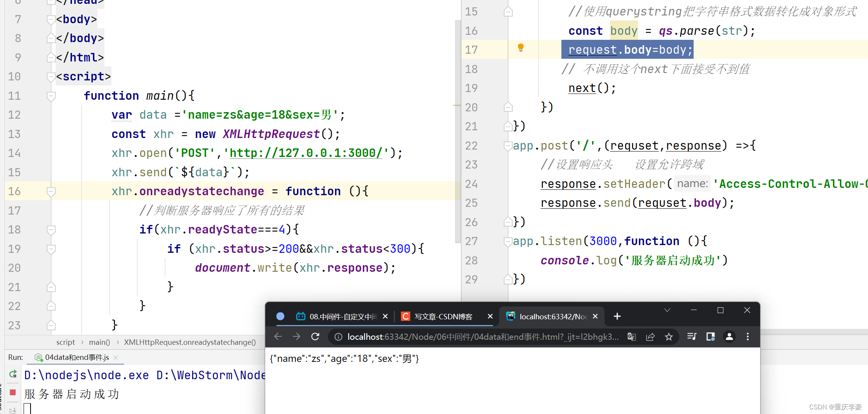Bookmark this page with star icon
The width and height of the screenshot is (868, 414).
(669, 337)
